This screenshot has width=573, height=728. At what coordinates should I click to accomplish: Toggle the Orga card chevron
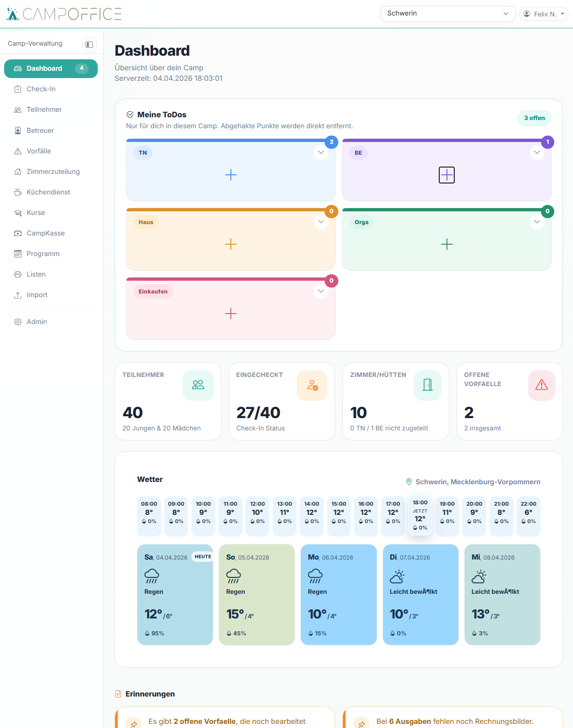[x=537, y=222]
